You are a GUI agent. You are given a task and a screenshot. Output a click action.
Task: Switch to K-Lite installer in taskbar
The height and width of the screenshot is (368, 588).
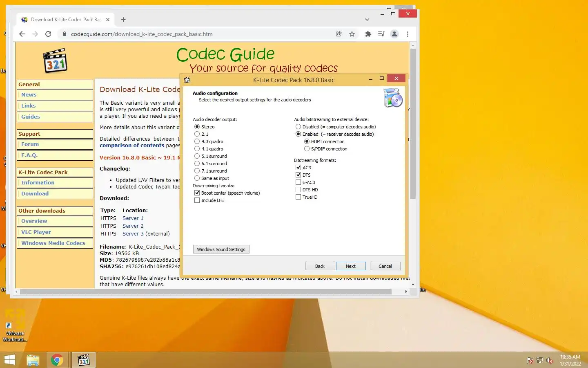84,360
